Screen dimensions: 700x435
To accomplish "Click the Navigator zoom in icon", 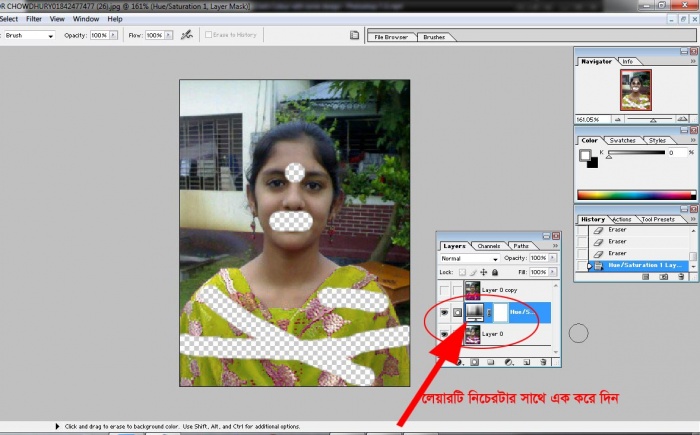I will tap(682, 119).
